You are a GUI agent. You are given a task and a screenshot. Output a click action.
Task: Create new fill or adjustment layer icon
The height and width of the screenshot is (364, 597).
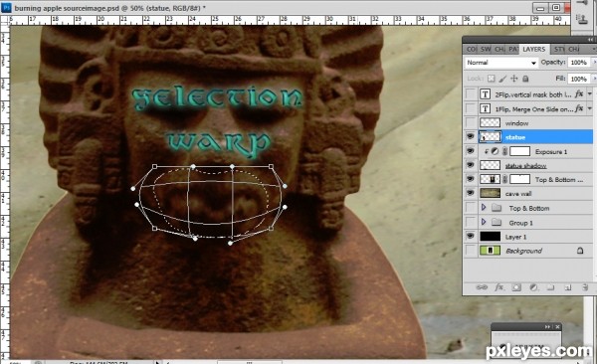533,287
